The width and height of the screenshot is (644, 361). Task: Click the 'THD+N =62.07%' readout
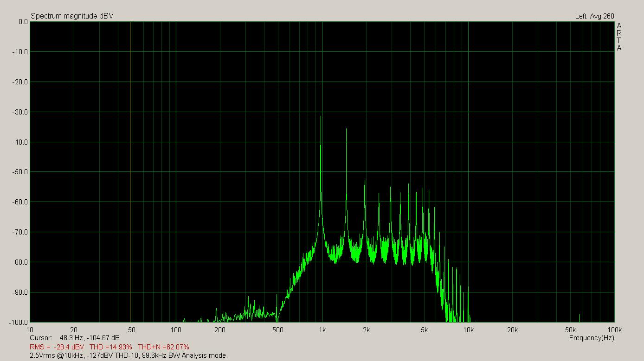pyautogui.click(x=163, y=347)
